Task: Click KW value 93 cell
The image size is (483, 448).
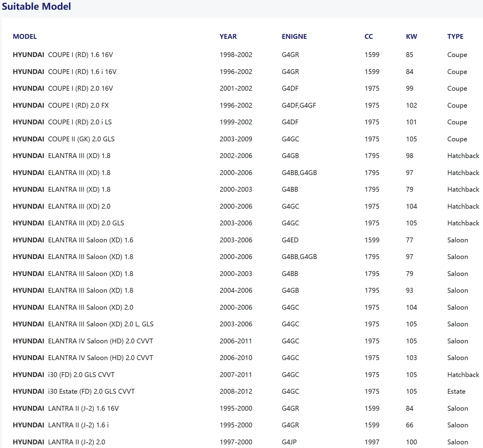Action: 409,290
